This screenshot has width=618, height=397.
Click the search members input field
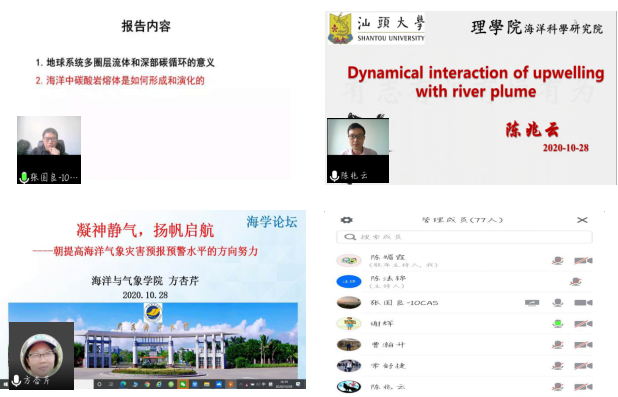[464, 237]
